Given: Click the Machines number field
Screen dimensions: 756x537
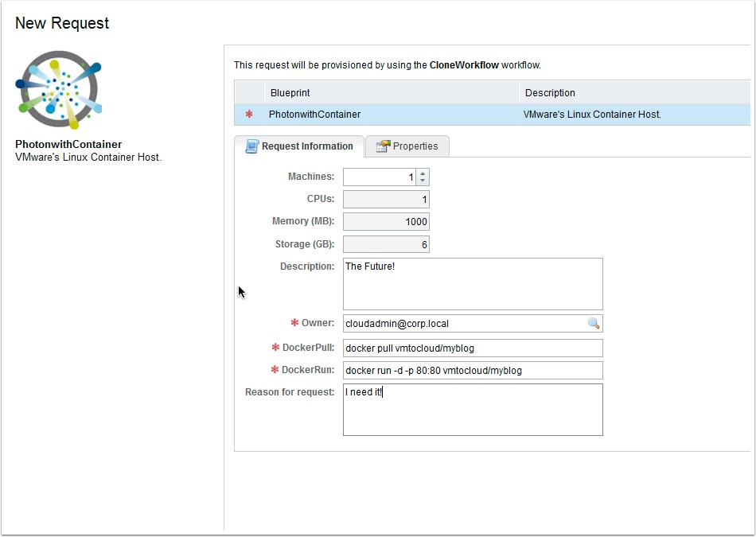Looking at the screenshot, I should (x=380, y=177).
